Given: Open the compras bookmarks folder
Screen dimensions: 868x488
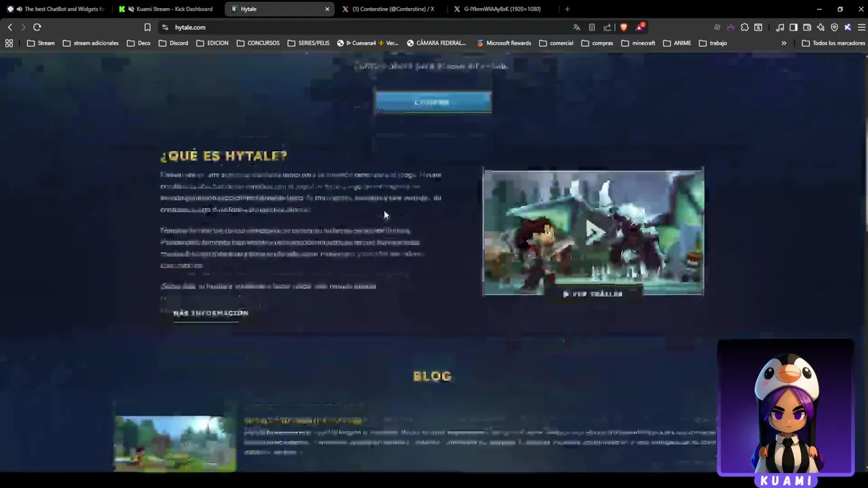Looking at the screenshot, I should point(597,43).
